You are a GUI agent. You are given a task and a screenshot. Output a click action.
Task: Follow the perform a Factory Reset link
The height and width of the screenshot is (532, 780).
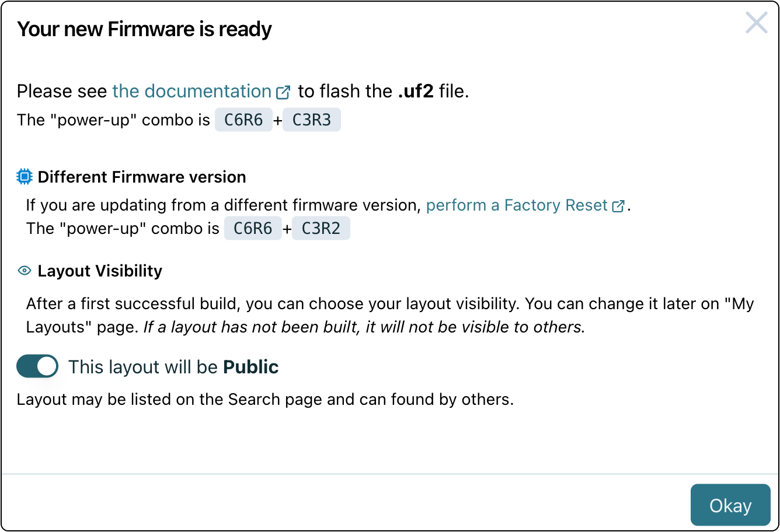[517, 205]
